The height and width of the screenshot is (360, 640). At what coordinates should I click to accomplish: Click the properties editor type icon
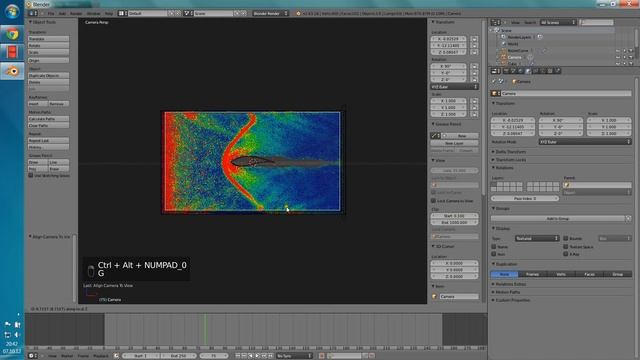496,71
